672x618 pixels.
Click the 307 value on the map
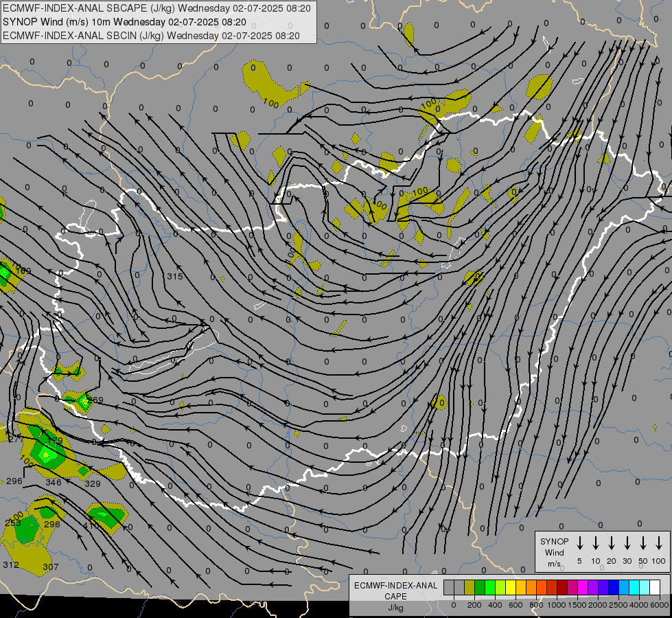[x=51, y=567]
